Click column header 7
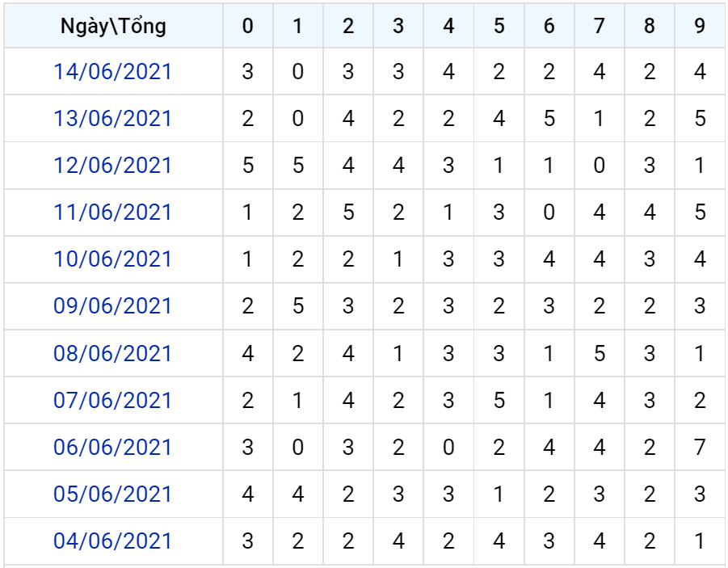728x568 pixels. click(600, 26)
